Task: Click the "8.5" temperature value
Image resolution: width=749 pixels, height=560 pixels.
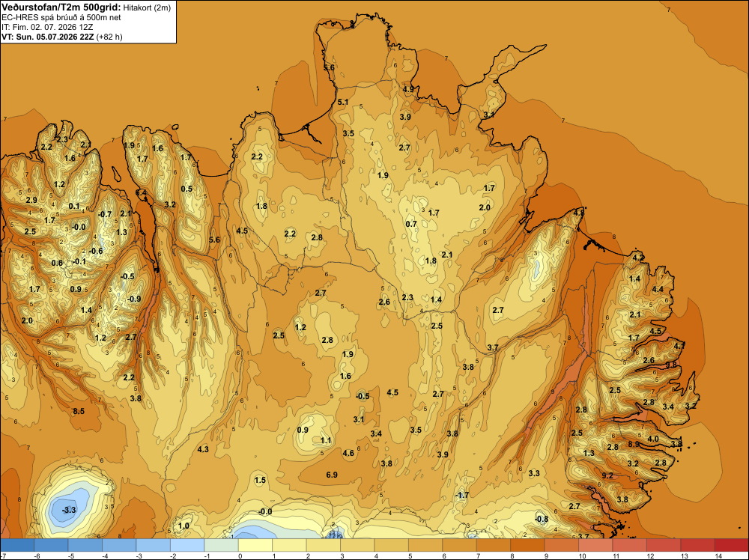Action: point(79,411)
